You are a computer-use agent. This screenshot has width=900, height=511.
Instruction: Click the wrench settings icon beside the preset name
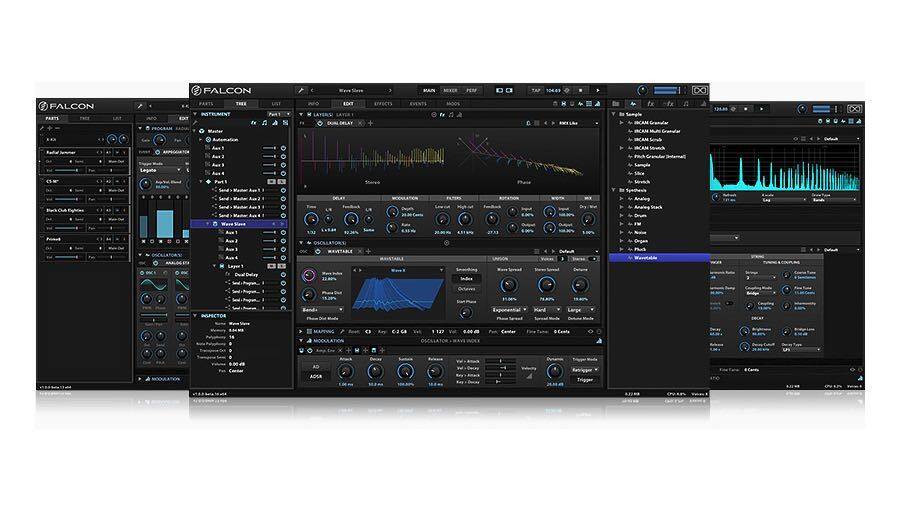click(301, 91)
